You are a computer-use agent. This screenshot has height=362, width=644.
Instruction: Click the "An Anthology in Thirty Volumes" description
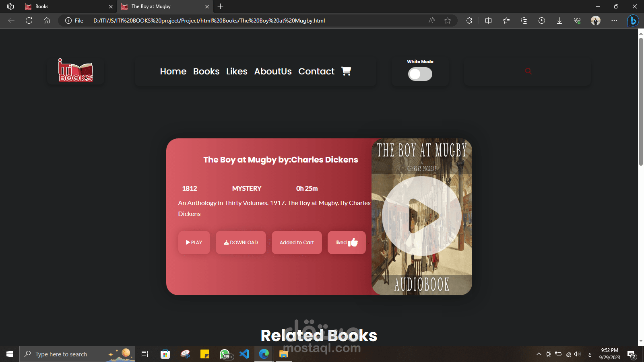pyautogui.click(x=274, y=208)
